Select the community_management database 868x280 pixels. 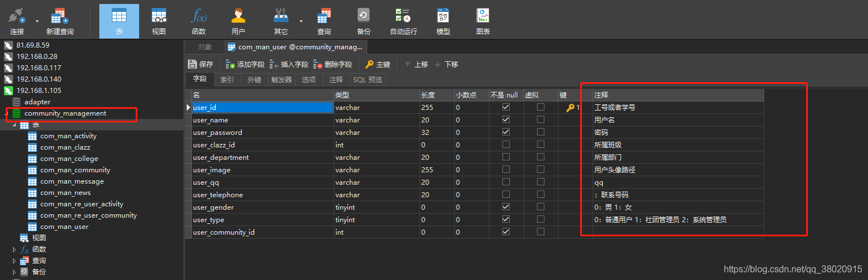click(x=65, y=113)
